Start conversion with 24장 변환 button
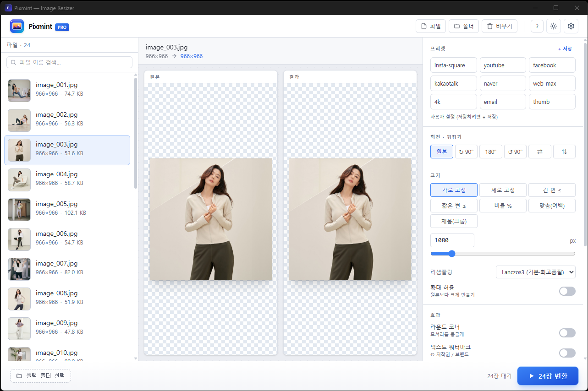 (x=548, y=376)
